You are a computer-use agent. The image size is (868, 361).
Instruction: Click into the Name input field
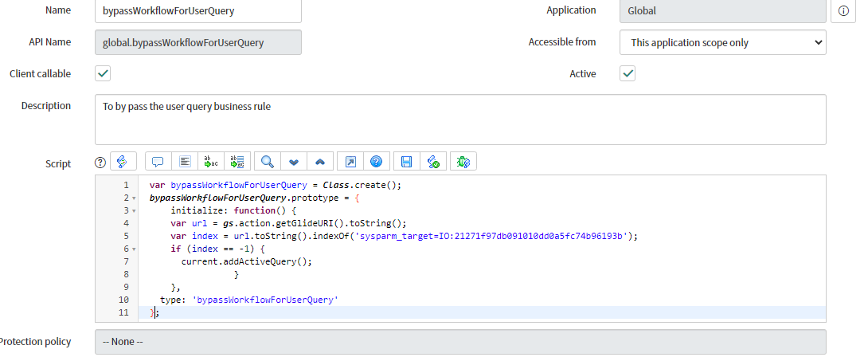(x=198, y=10)
